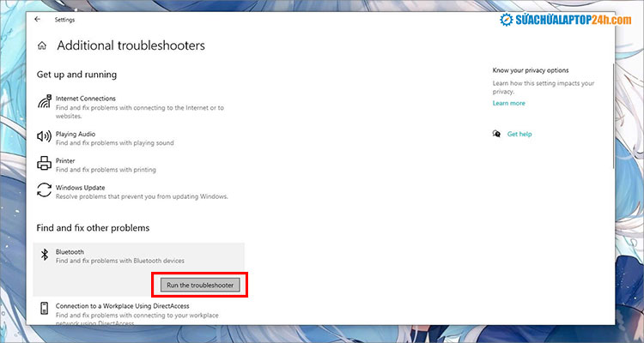Click the Bluetooth symbol icon
Image resolution: width=644 pixels, height=343 pixels.
pos(45,256)
